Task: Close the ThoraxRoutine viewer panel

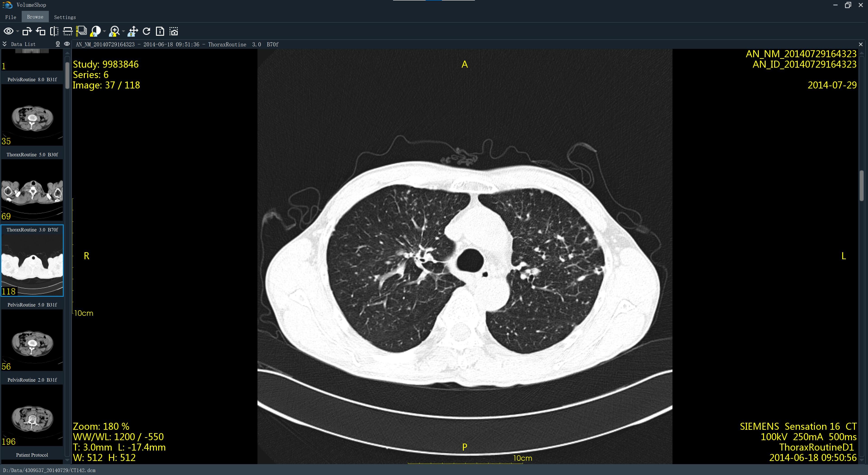Action: pos(861,44)
